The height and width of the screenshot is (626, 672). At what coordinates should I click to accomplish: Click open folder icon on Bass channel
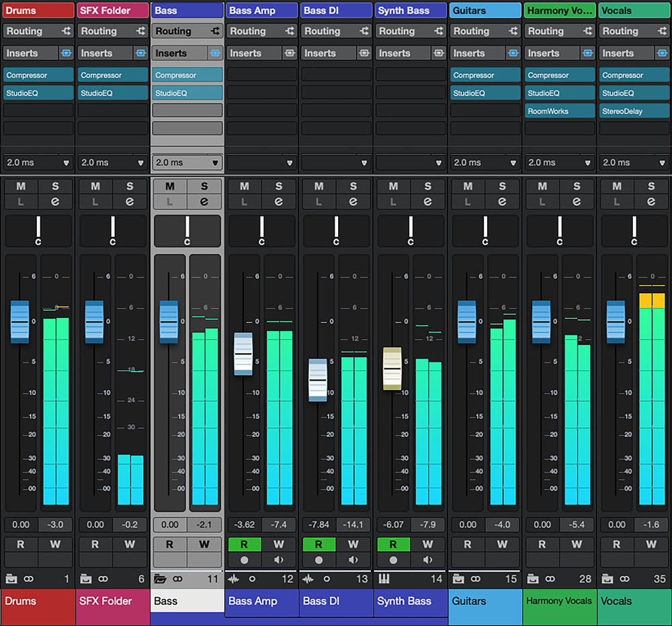click(x=161, y=579)
